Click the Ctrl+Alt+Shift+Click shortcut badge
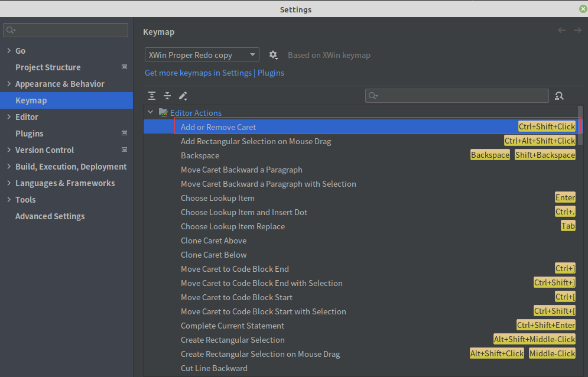Screen dimensions: 588x377 540,141
